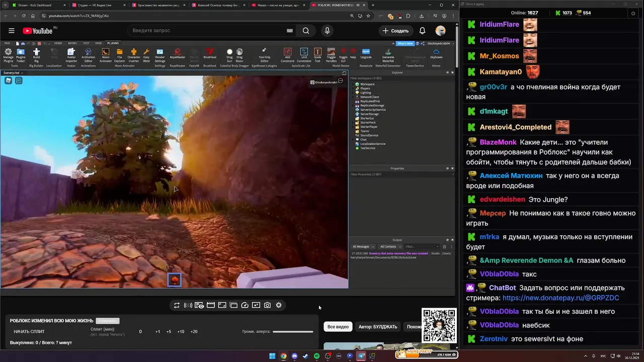Click the cinema clapboard icon in the player toolbar
Screen dimensions: 644x362
[211, 305]
